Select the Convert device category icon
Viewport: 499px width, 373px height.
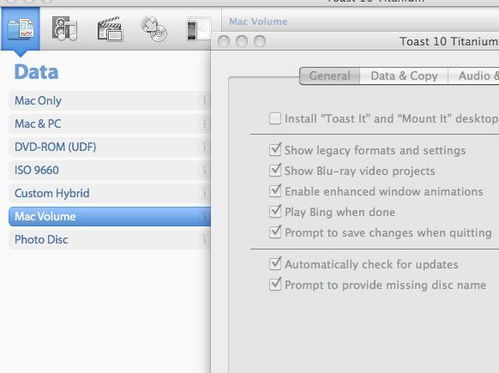(x=198, y=29)
